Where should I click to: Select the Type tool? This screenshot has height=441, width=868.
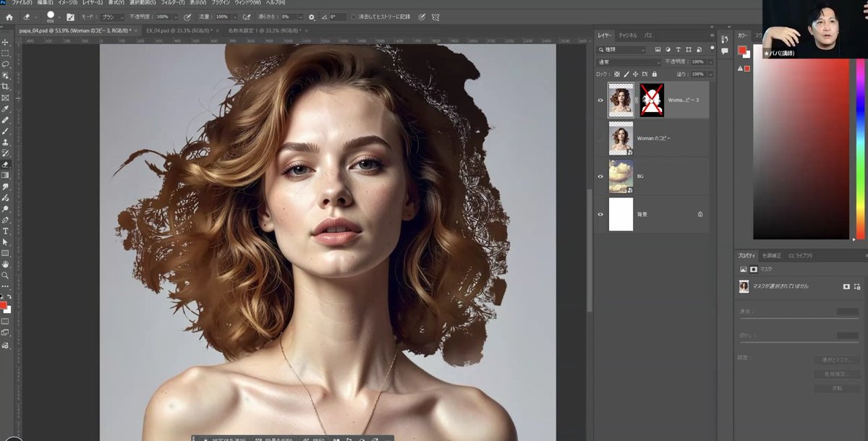5,231
